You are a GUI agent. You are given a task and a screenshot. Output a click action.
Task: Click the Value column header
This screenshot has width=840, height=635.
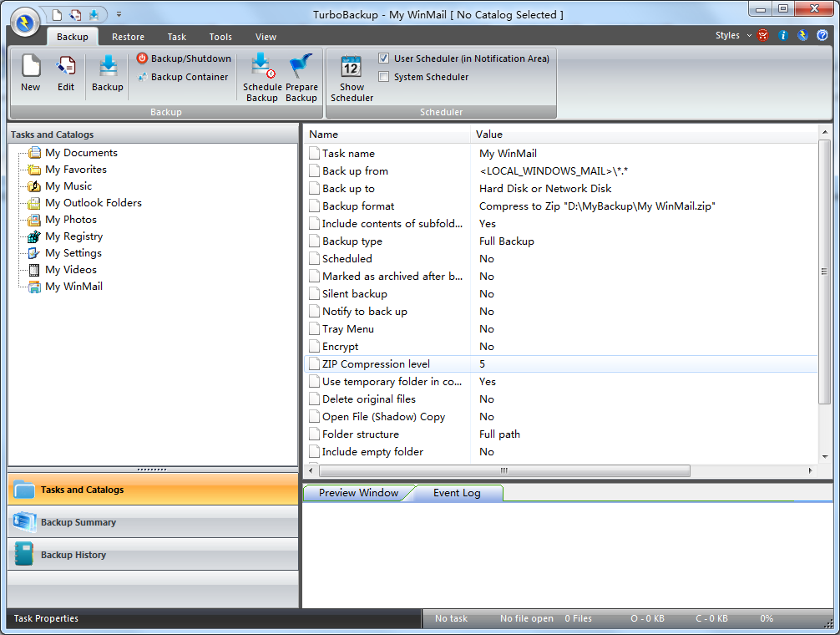(644, 135)
